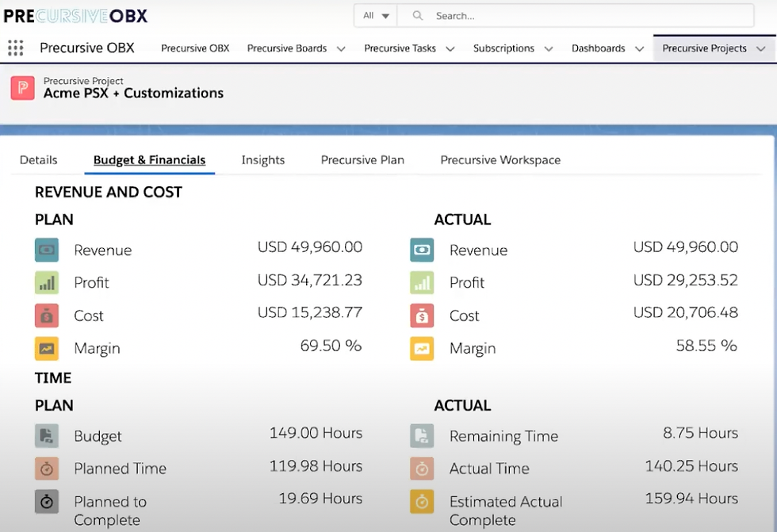This screenshot has height=532, width=777.
Task: Click the Plan Cost value USD 15,238.77
Action: [x=310, y=312]
